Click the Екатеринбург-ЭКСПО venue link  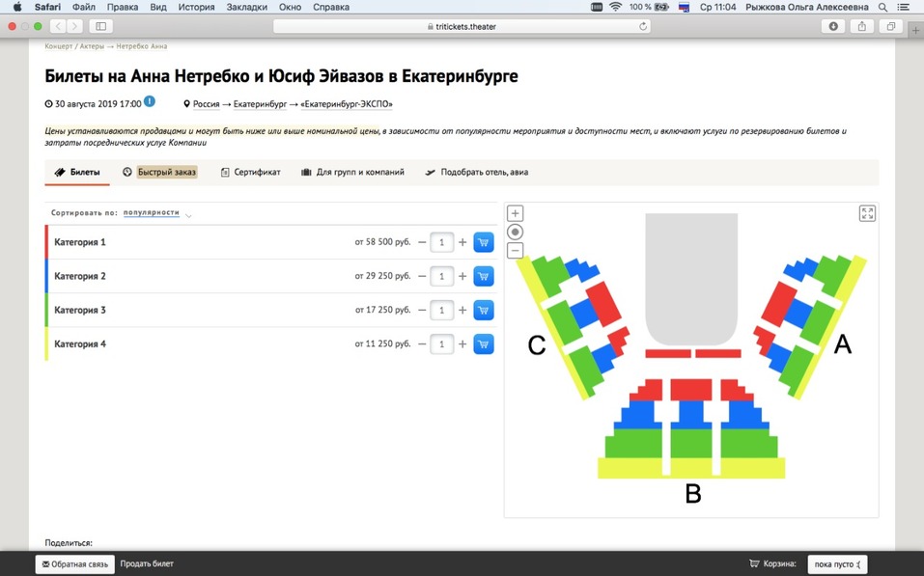pos(347,104)
